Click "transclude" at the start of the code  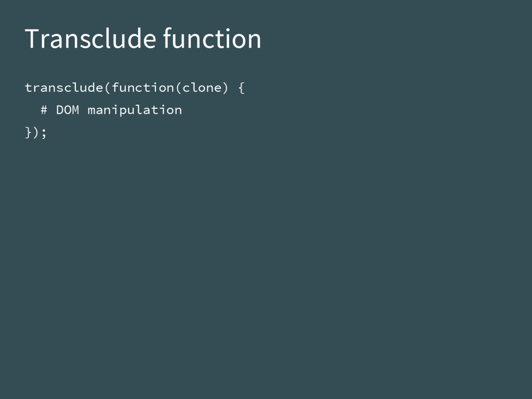point(64,88)
